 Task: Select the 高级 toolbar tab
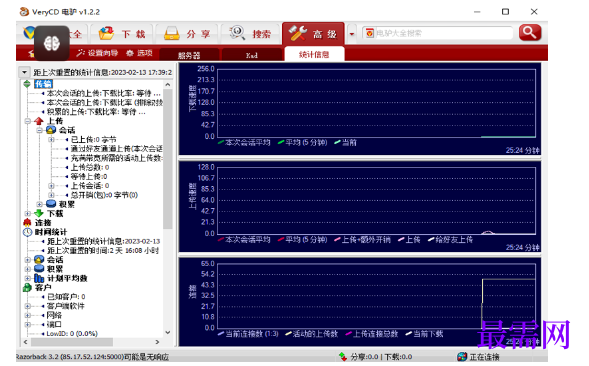[313, 34]
